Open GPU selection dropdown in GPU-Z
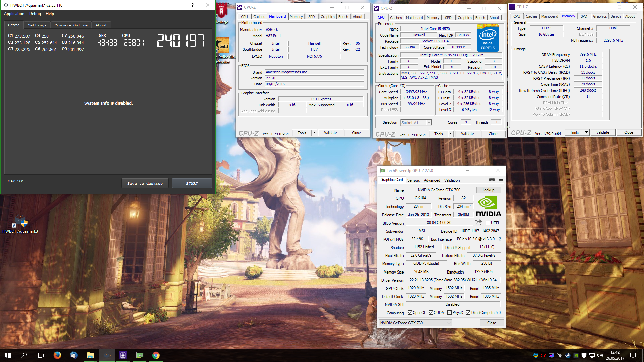This screenshot has width=644, height=362. pos(415,323)
